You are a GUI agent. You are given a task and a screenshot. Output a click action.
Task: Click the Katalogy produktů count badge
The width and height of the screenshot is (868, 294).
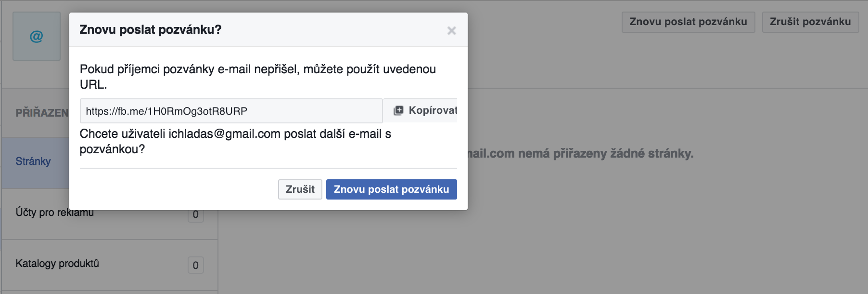195,265
